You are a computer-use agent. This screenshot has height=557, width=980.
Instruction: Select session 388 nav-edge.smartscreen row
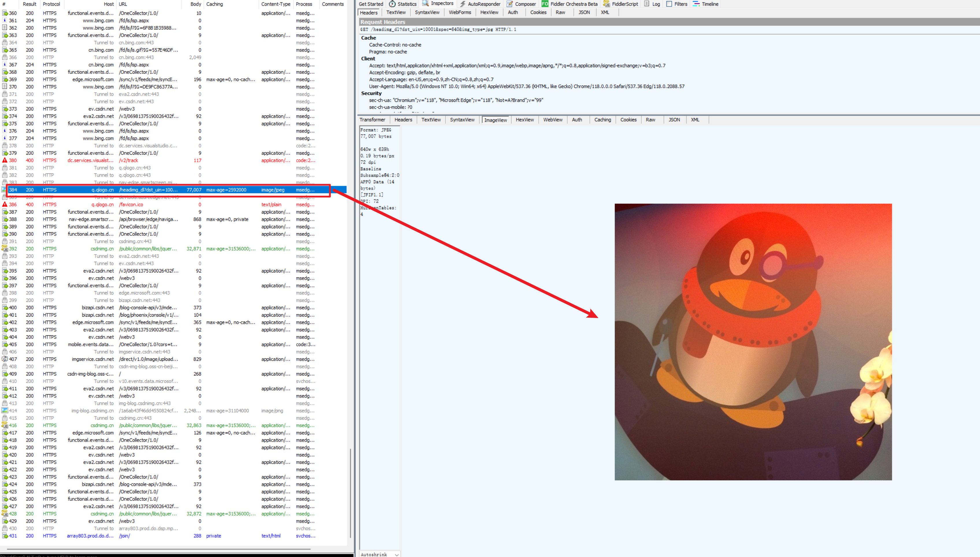(174, 219)
